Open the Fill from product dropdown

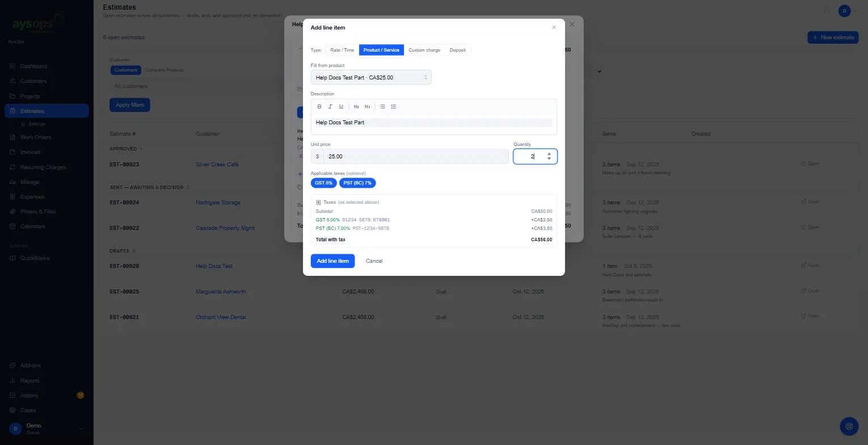point(371,77)
